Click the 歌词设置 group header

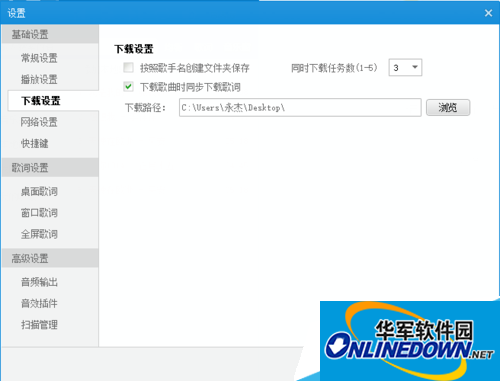click(50, 167)
